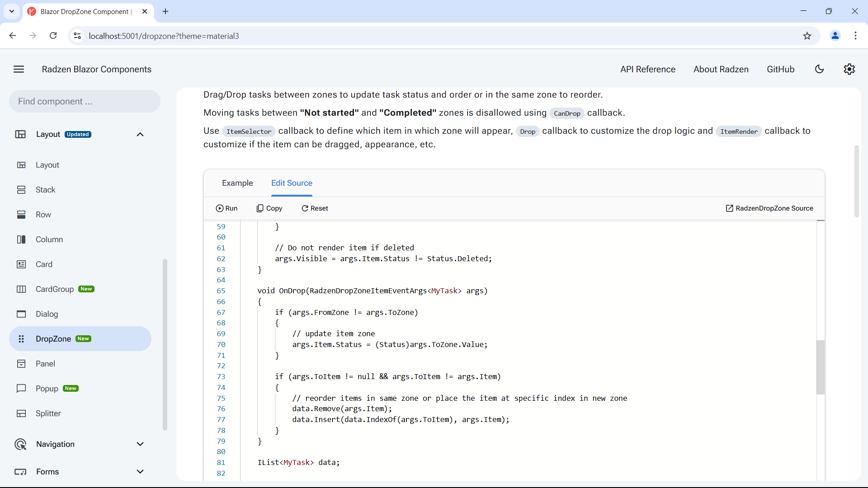Click the 'IList<MyTask> data;' code line
Screen dimensions: 868x488
pos(298,463)
